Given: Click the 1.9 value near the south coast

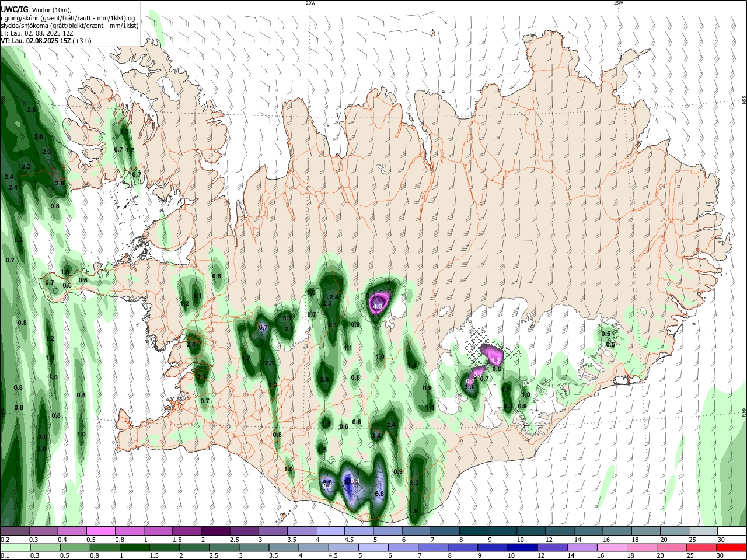Looking at the screenshot, I should coord(413,511).
